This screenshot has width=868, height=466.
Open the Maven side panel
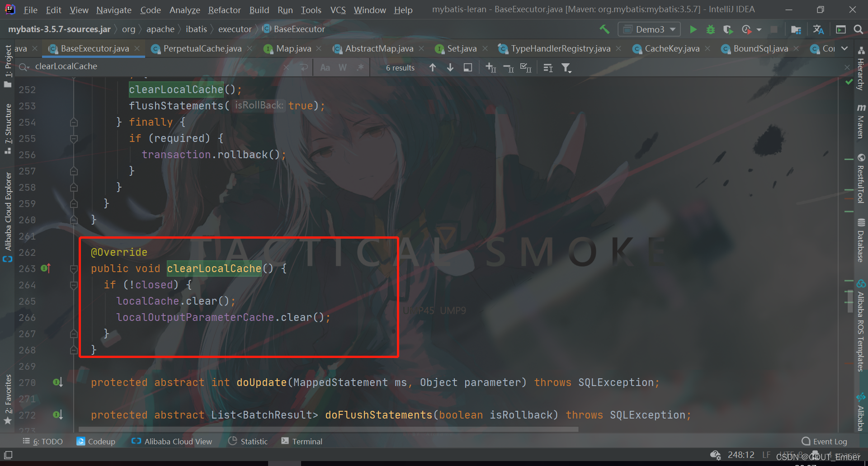pyautogui.click(x=861, y=121)
